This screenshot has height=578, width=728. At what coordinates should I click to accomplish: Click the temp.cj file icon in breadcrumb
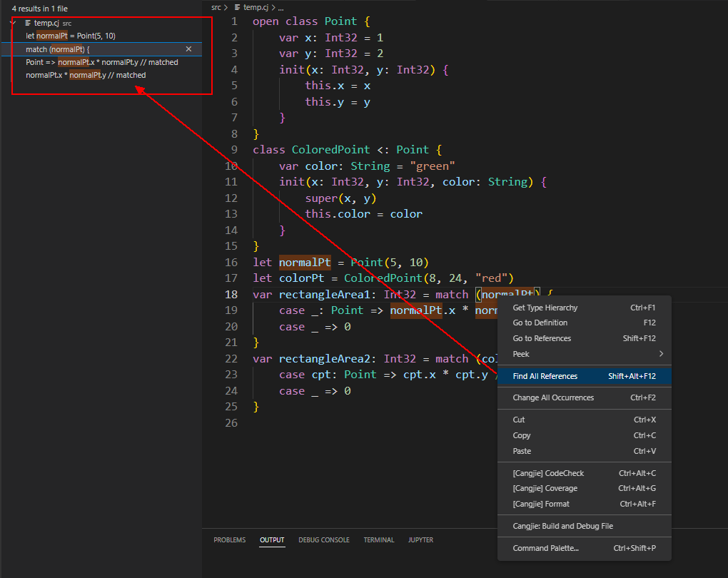(238, 7)
